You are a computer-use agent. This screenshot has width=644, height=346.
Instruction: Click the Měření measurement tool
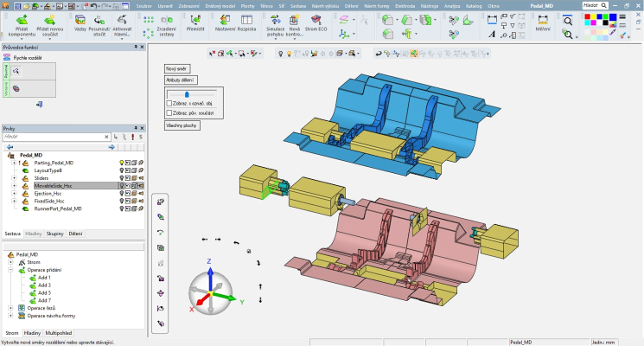point(542,21)
